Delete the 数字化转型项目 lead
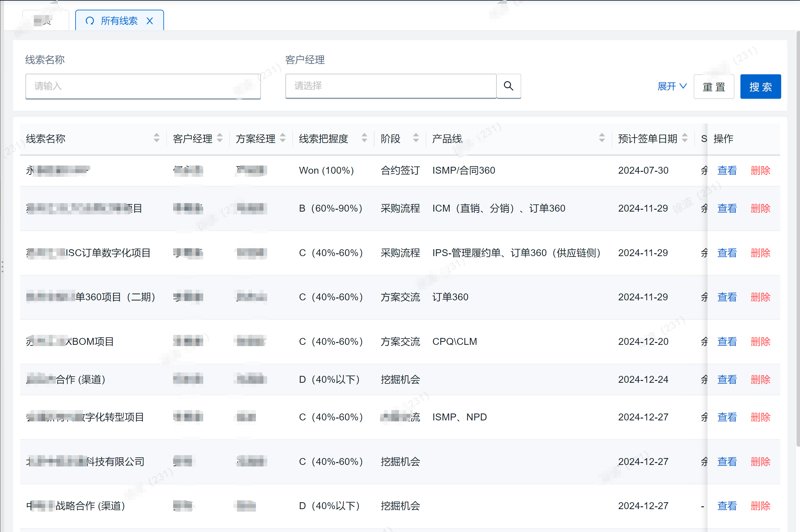The width and height of the screenshot is (800, 532). click(x=760, y=417)
